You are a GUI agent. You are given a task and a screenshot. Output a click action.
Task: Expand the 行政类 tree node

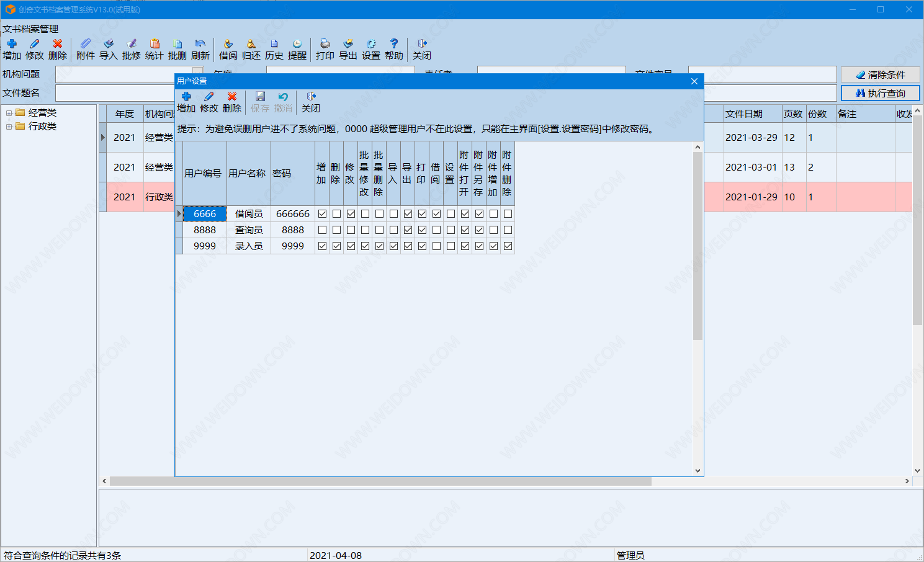[x=9, y=127]
